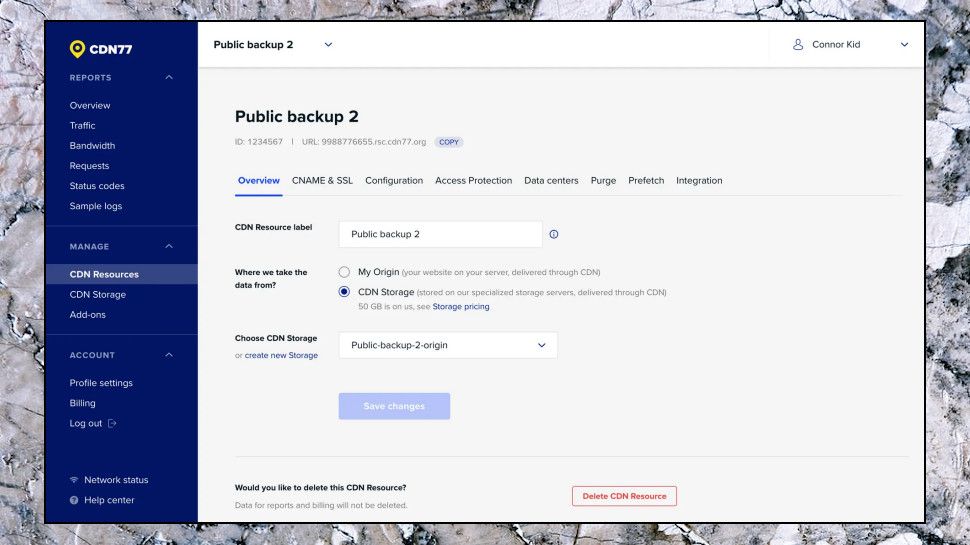970x545 pixels.
Task: Open the Storage pricing link
Action: pyautogui.click(x=461, y=307)
